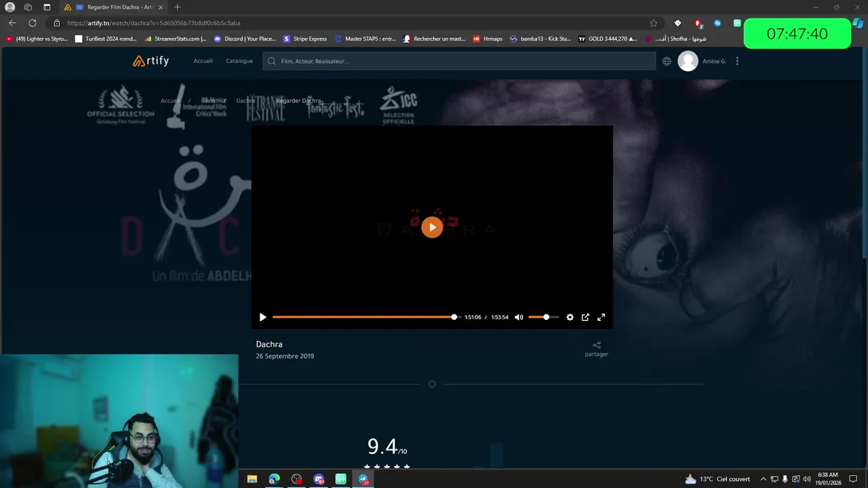
Task: Click the 9.4 rating score
Action: coord(382,447)
